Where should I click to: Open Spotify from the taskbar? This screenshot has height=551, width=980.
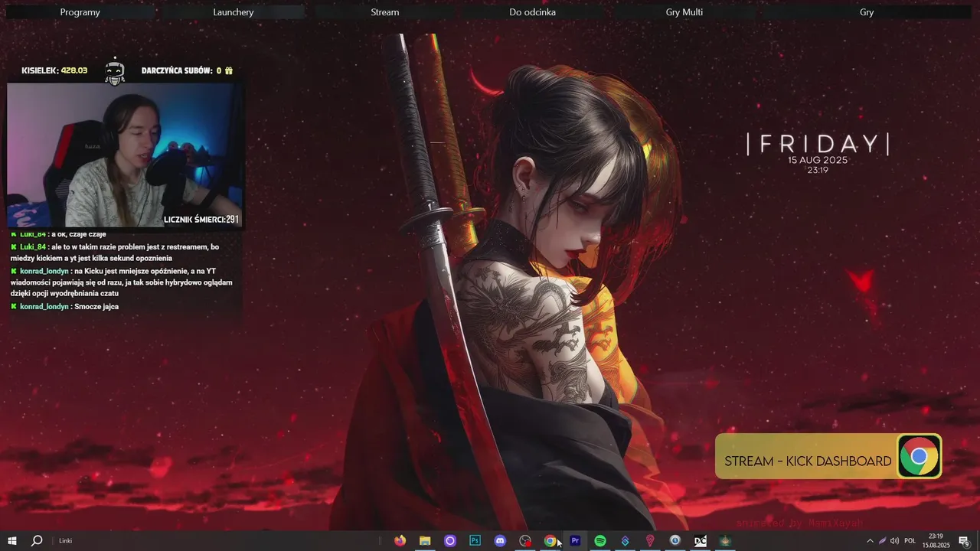click(600, 541)
